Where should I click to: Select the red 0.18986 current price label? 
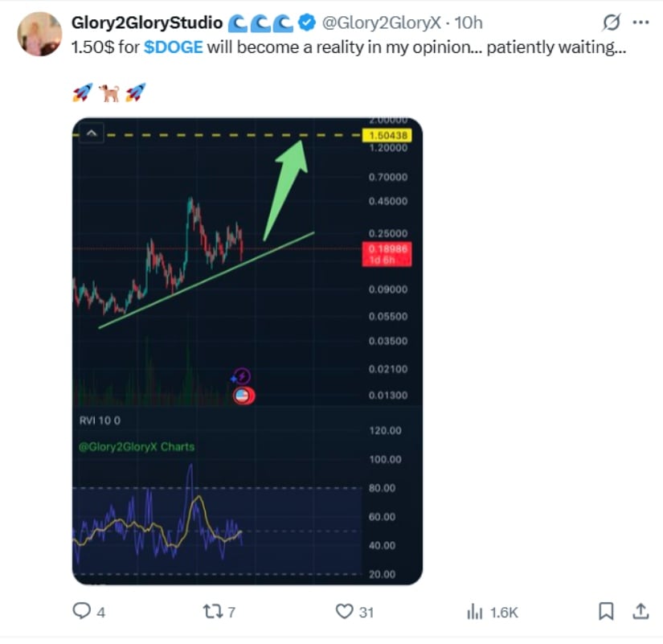tap(387, 249)
